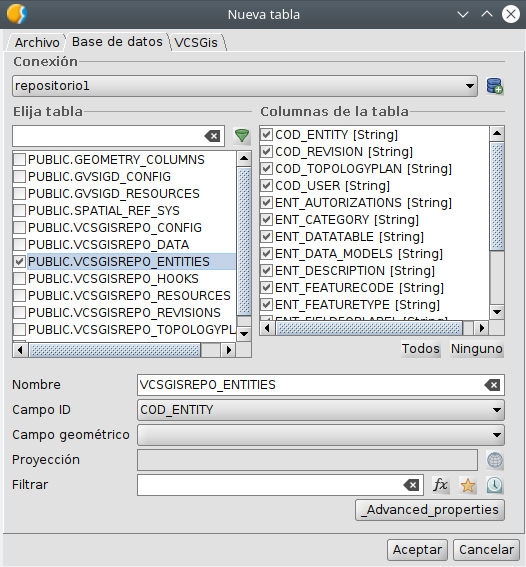The height and width of the screenshot is (567, 526).
Task: Click the title bar down chevron
Action: [463, 14]
